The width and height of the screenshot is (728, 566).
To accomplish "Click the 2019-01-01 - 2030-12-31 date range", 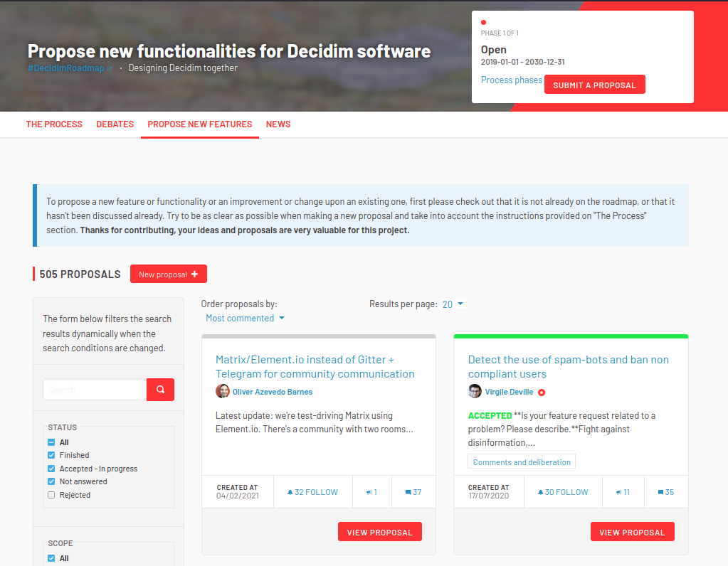I will pyautogui.click(x=522, y=62).
